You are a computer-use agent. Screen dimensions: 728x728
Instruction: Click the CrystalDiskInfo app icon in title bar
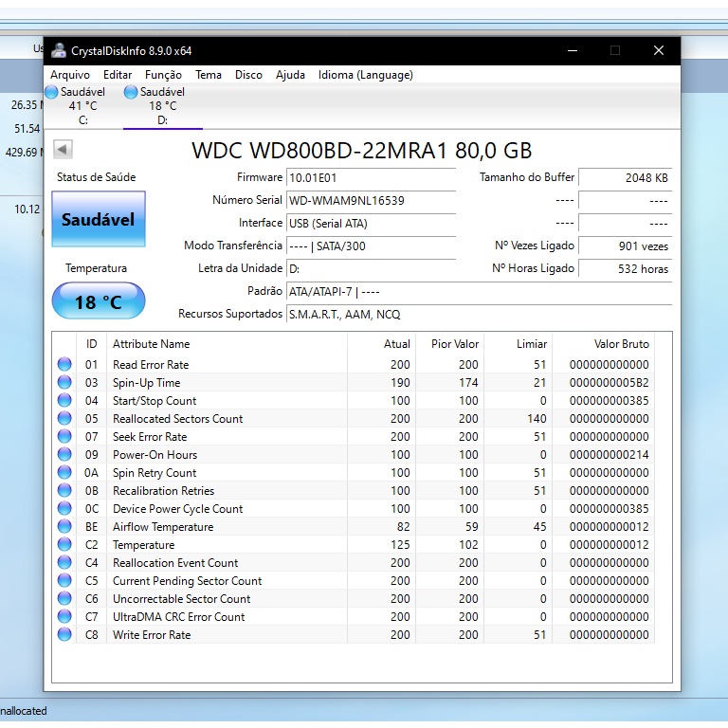[59, 51]
